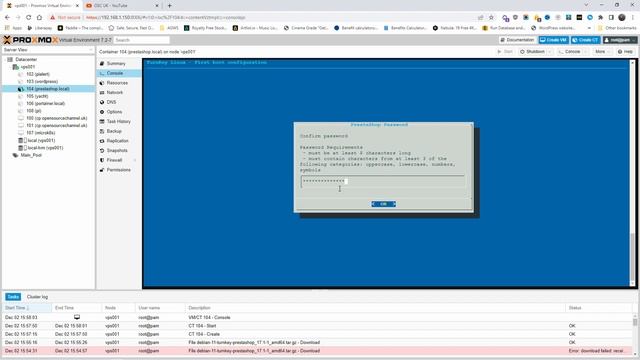640x360 pixels.
Task: Click the confirm password input field
Action: point(383,181)
